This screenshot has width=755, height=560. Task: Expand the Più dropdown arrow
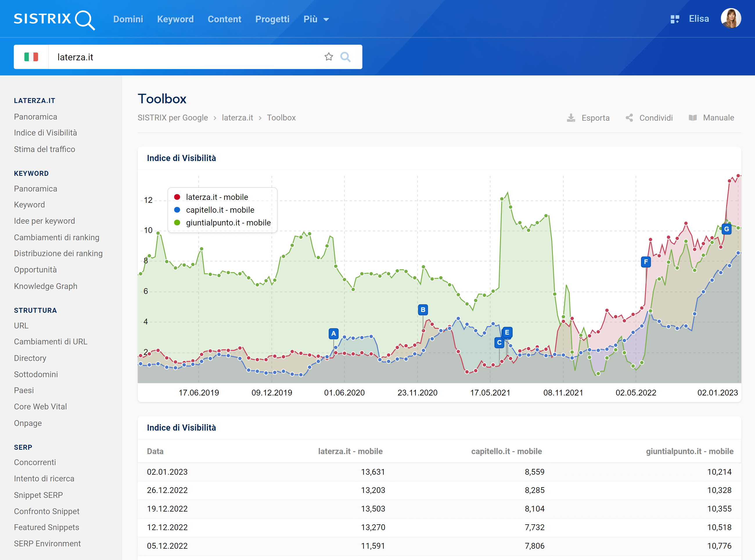coord(326,20)
